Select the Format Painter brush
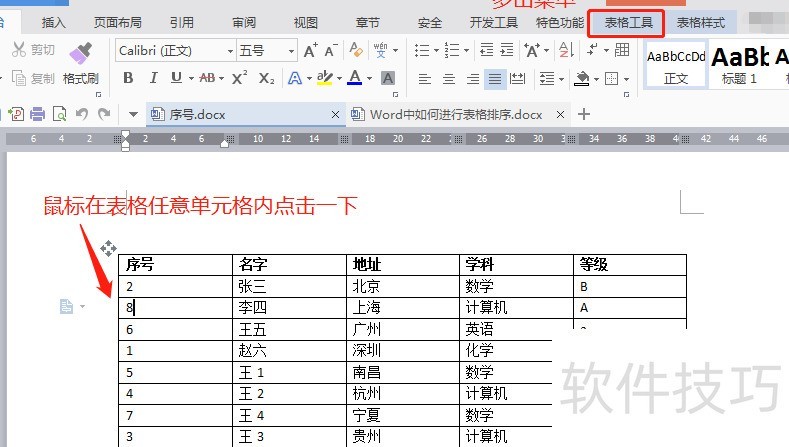This screenshot has height=447, width=789. 81,53
